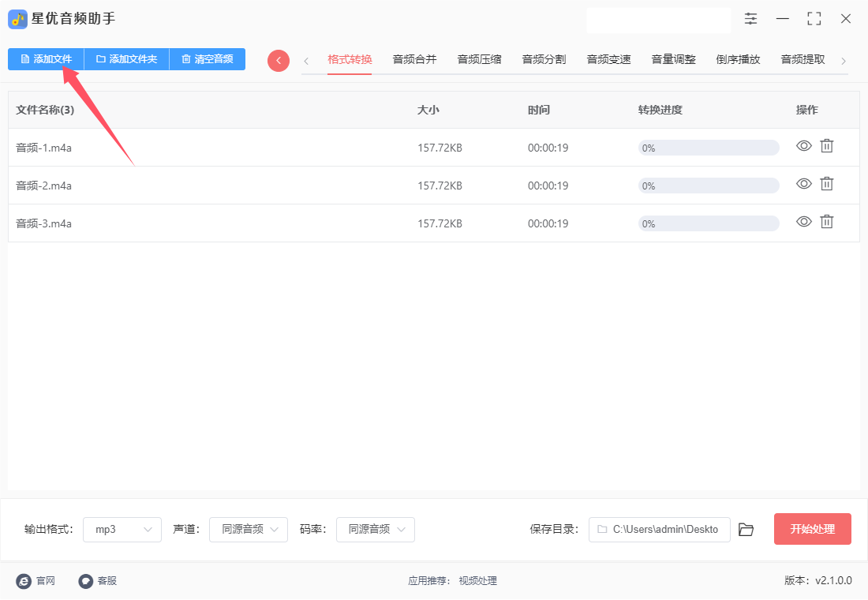Click the 保存目录 path field

tap(660, 530)
